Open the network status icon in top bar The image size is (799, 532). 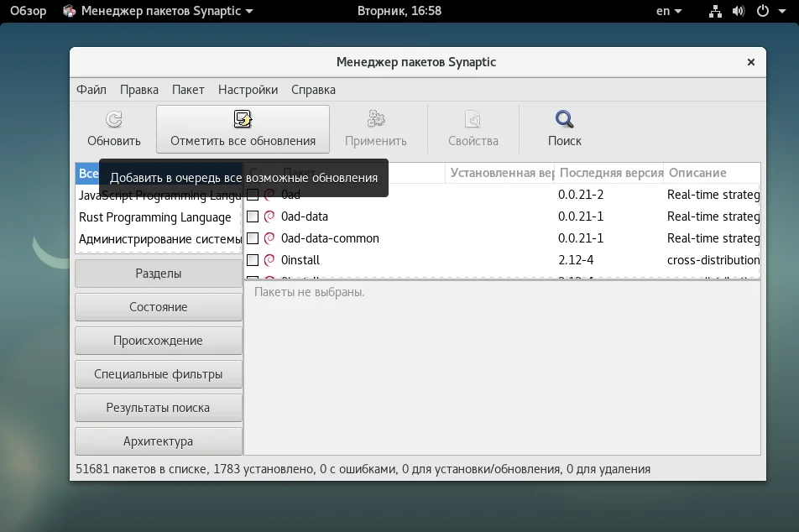pos(715,11)
